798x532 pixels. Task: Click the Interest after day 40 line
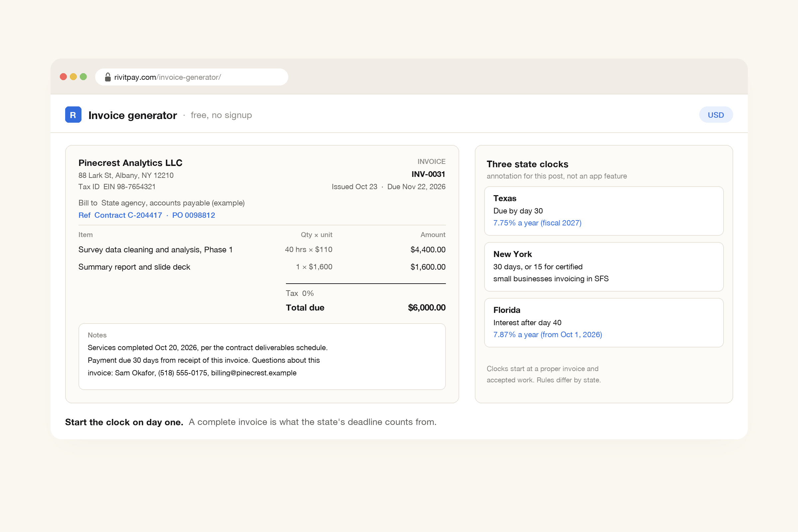(x=527, y=322)
